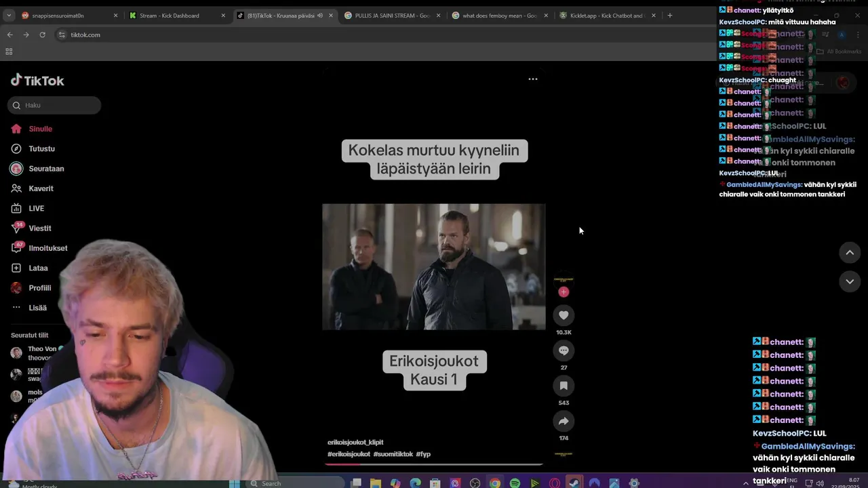View site information icon in address bar
868x488 pixels.
62,35
